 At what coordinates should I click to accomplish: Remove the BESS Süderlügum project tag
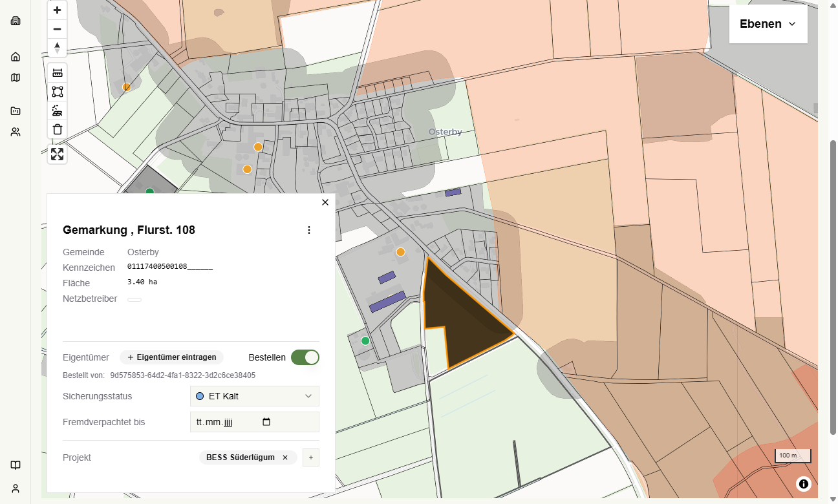(x=285, y=457)
